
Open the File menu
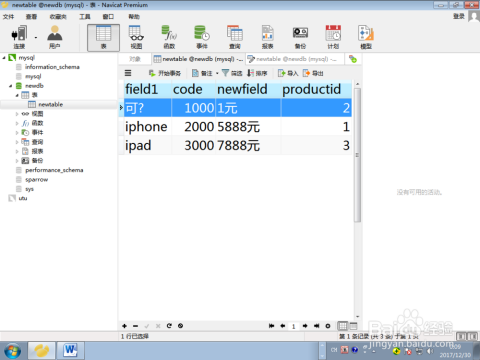[x=8, y=16]
